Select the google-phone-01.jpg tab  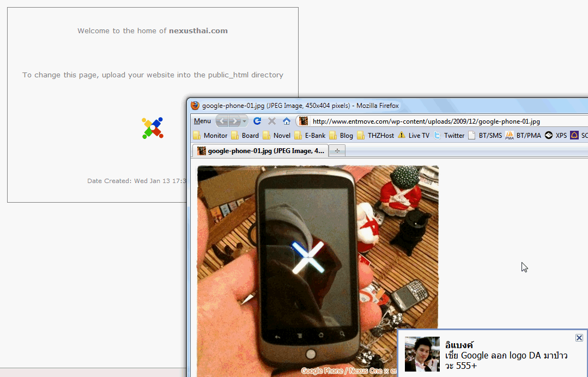click(260, 151)
